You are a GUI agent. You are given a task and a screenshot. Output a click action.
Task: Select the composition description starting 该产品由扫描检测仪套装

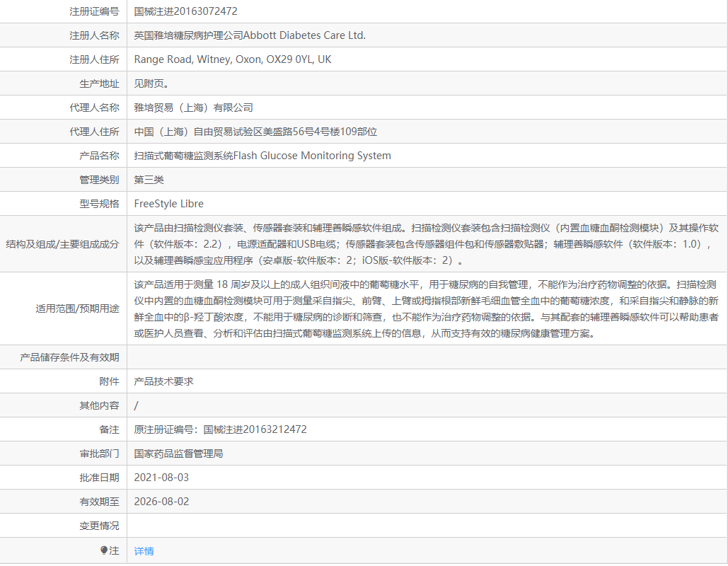426,244
